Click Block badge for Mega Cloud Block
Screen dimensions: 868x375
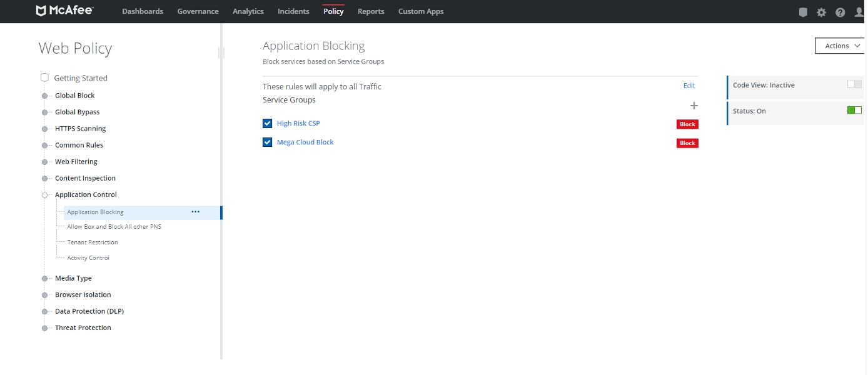point(687,143)
